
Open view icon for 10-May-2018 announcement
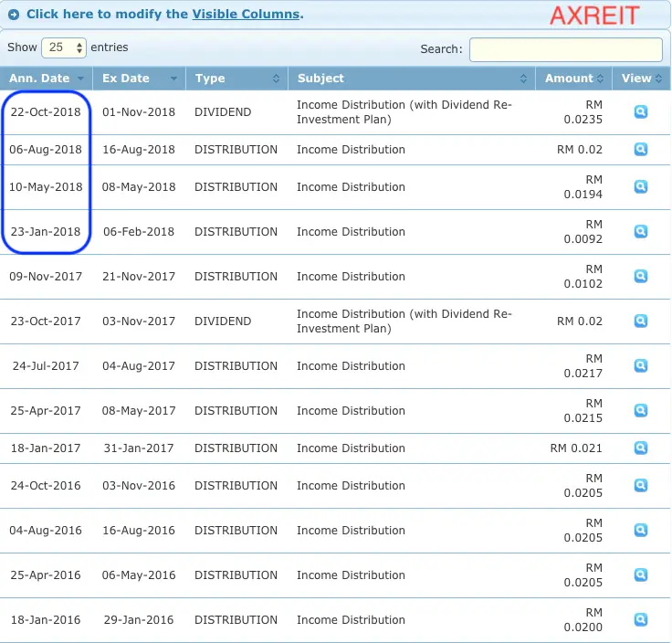pyautogui.click(x=641, y=187)
